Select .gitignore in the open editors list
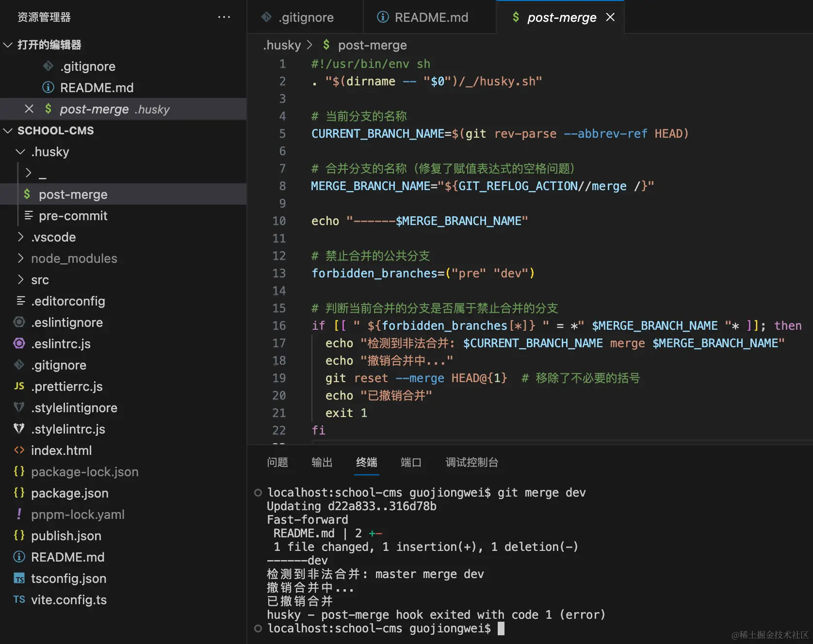Image resolution: width=813 pixels, height=644 pixels. point(123,66)
